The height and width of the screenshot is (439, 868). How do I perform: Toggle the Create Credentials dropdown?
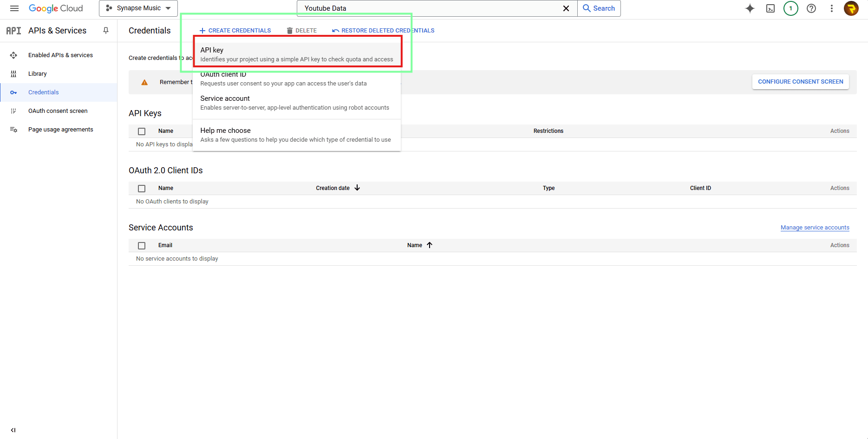pos(235,31)
